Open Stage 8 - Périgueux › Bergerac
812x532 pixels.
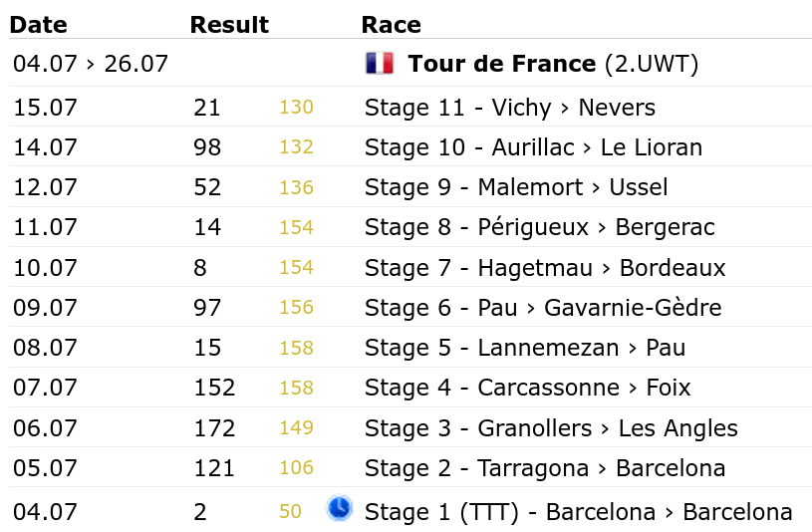540,227
